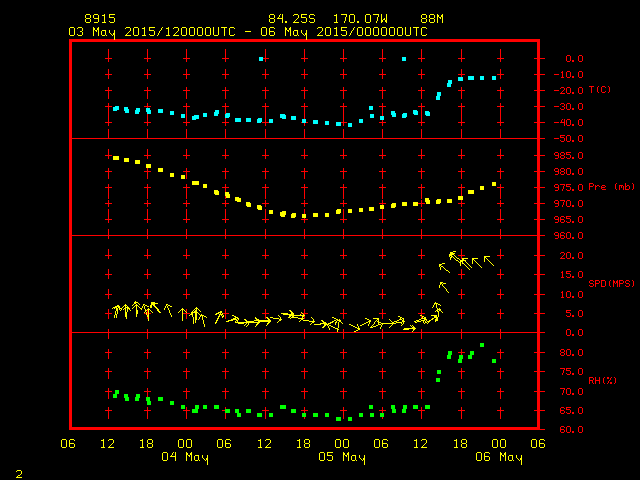640x480 pixels.
Task: Click the 'T(C)' axis label
Action: [600, 89]
